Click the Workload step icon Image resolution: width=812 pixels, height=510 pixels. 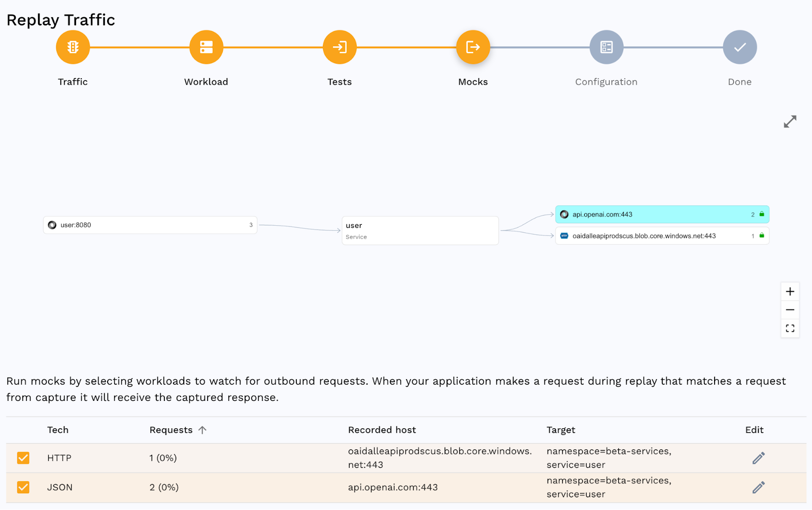[x=206, y=47]
